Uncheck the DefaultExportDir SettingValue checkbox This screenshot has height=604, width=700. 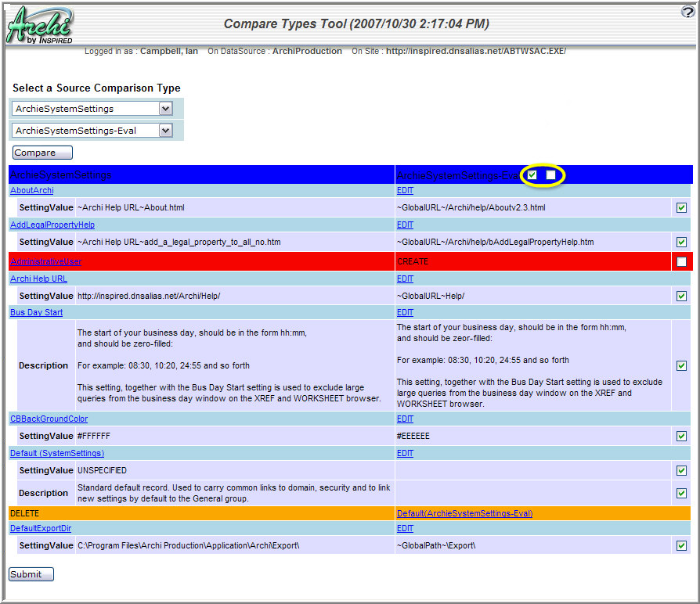pyautogui.click(x=681, y=545)
